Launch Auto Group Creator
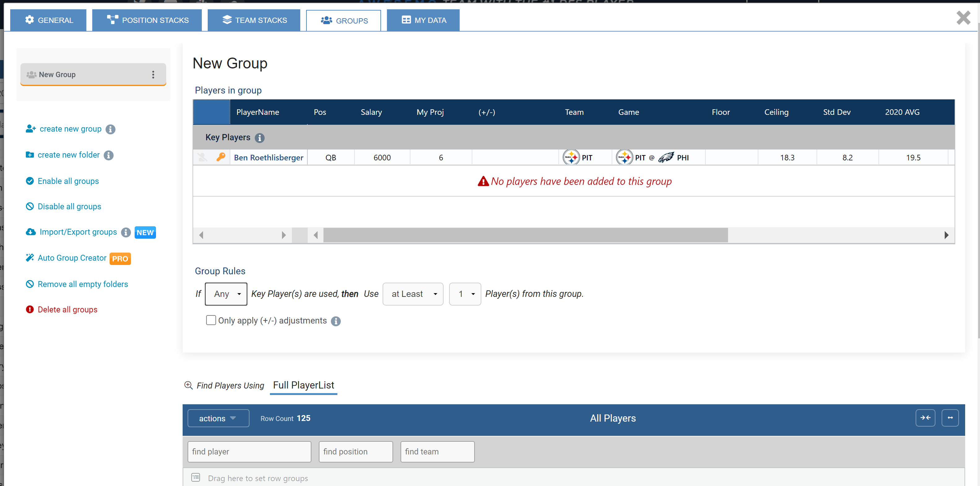 (x=72, y=258)
